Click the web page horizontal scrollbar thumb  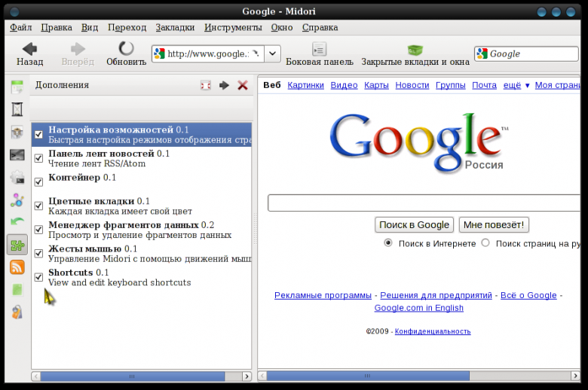tap(368, 376)
